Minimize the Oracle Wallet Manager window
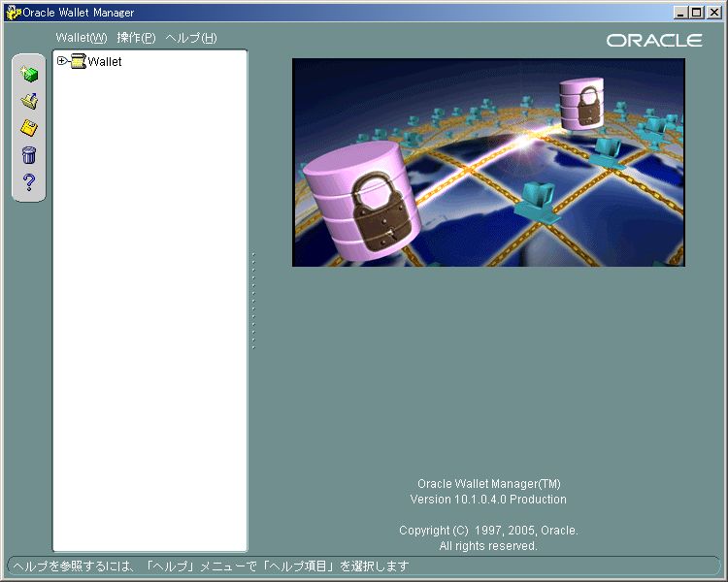Image resolution: width=728 pixels, height=582 pixels. pyautogui.click(x=680, y=13)
